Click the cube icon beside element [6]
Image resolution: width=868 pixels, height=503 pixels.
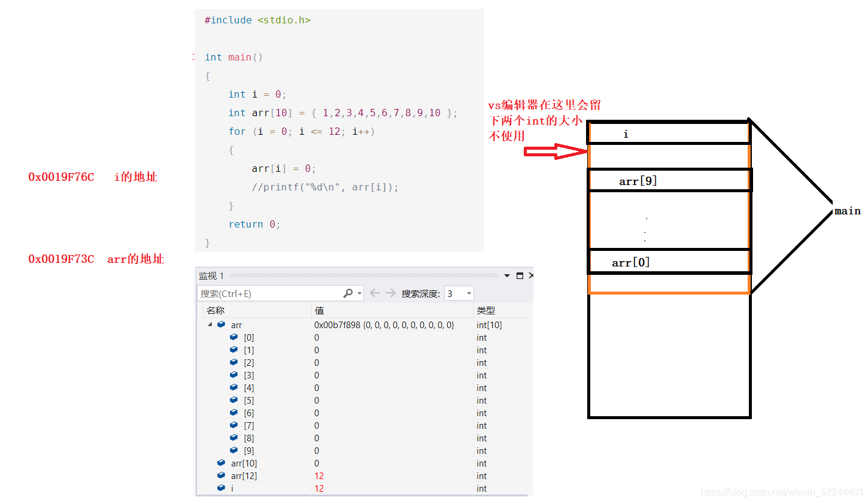(234, 413)
